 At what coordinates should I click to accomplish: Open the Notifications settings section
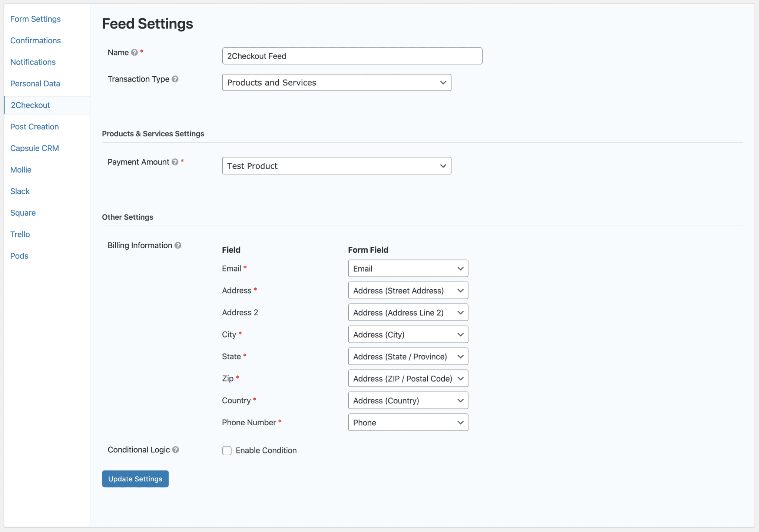[33, 62]
